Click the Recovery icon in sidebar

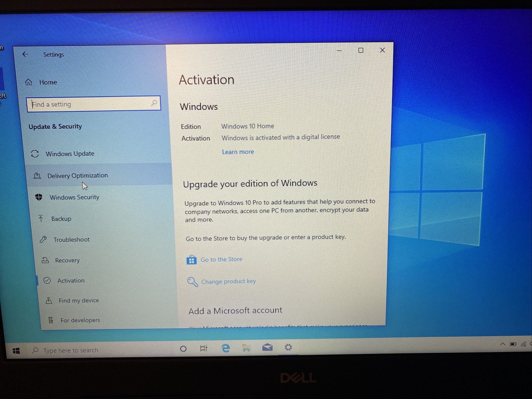coord(45,260)
